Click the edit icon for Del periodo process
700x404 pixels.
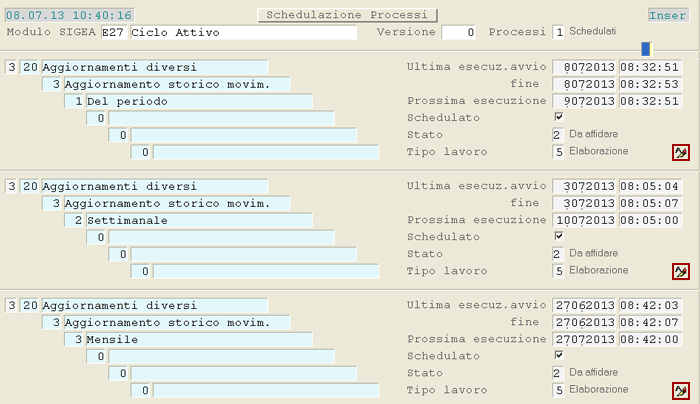click(681, 152)
